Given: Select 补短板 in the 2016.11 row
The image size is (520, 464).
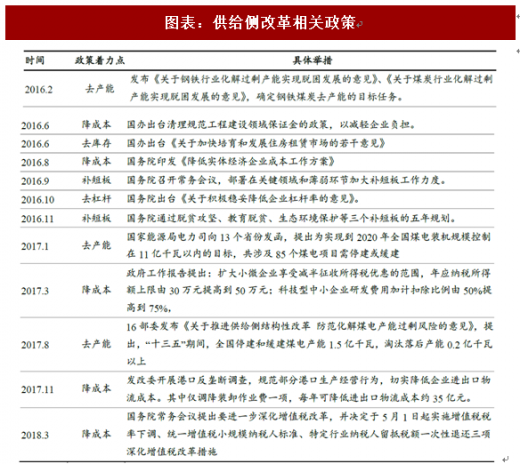Looking at the screenshot, I should point(97,218).
